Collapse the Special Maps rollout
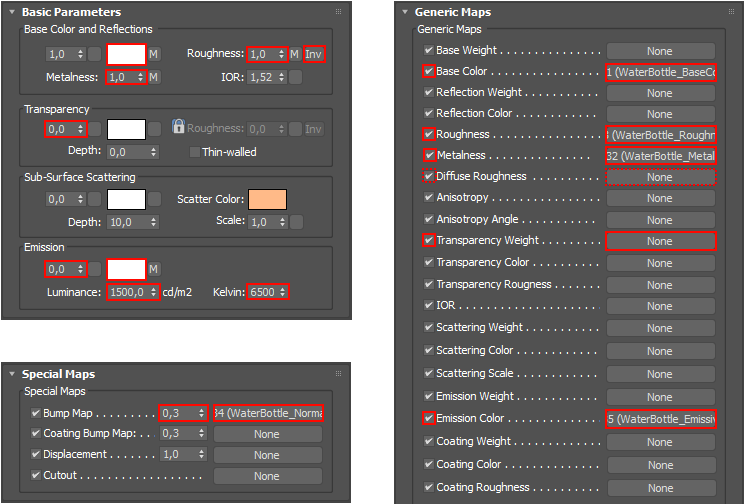This screenshot has width=744, height=504. (x=12, y=374)
